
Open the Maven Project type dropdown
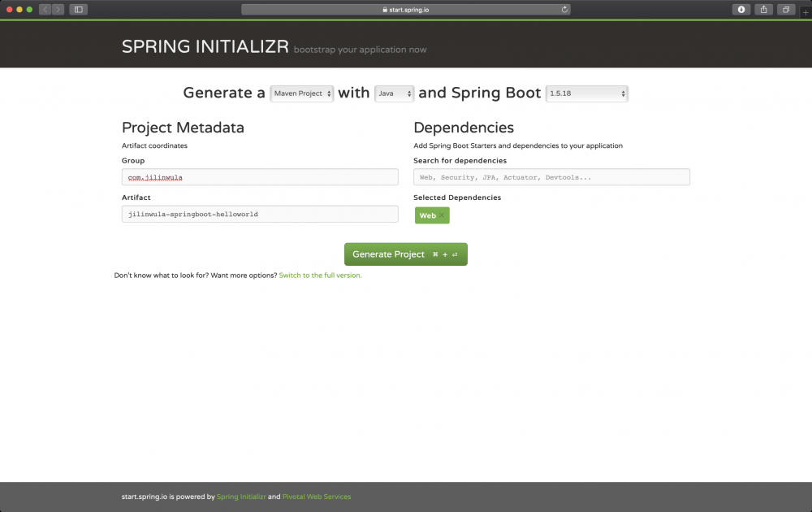[x=301, y=93]
